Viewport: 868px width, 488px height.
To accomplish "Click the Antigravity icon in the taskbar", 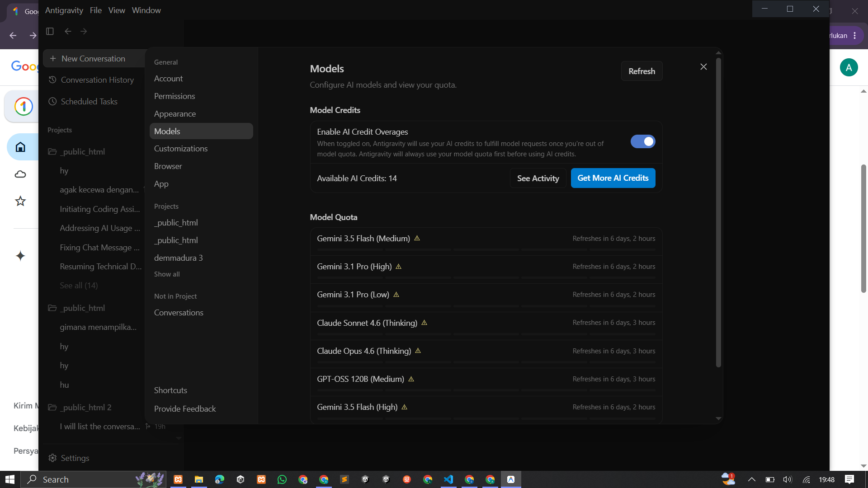I will click(x=511, y=479).
